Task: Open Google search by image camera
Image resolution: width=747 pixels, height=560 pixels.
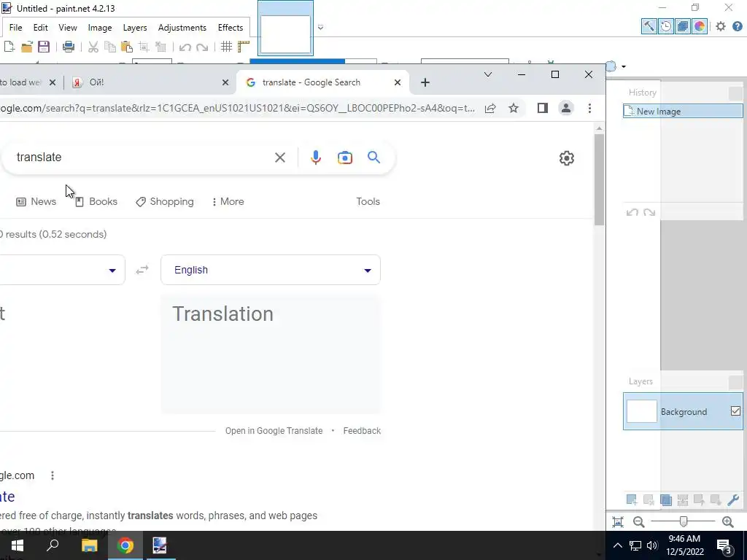Action: [x=345, y=157]
